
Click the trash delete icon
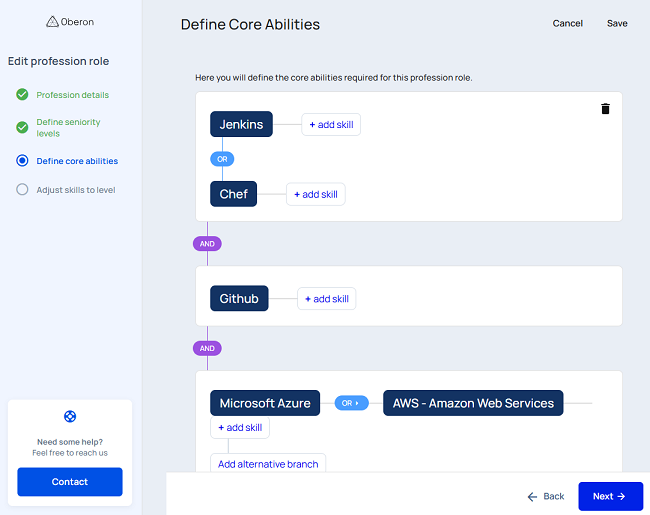(605, 109)
